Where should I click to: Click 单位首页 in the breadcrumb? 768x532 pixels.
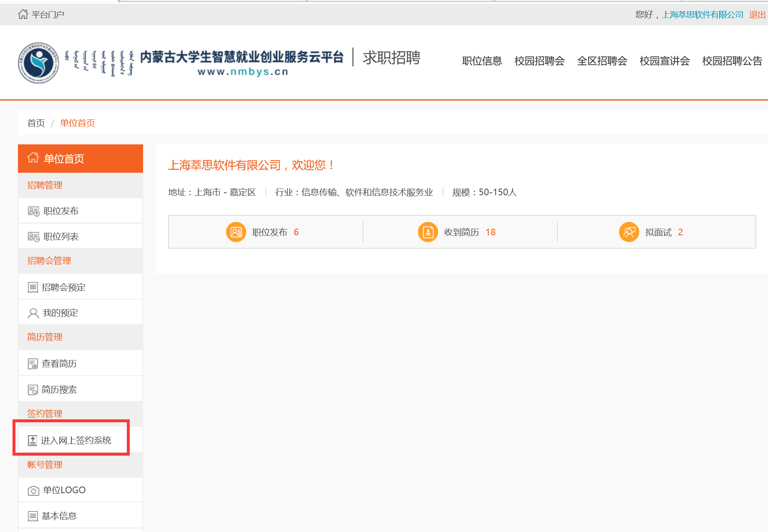coord(78,123)
